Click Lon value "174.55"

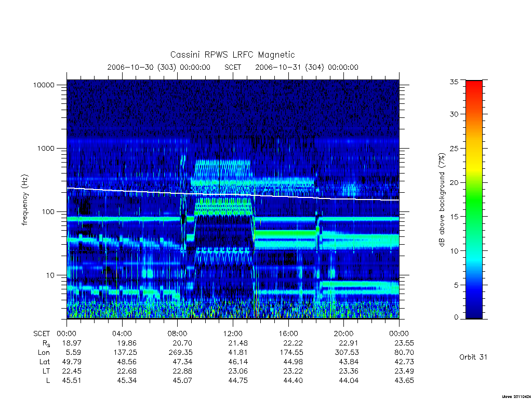point(291,353)
